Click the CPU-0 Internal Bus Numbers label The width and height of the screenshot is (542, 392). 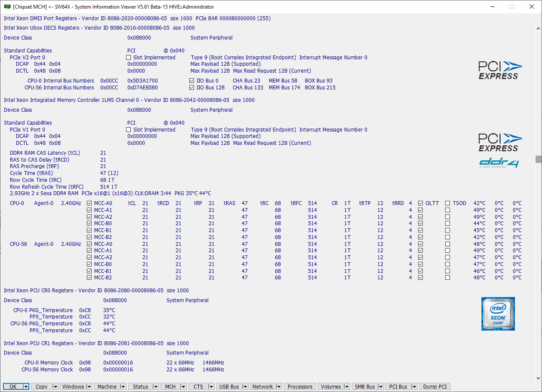pyautogui.click(x=61, y=81)
